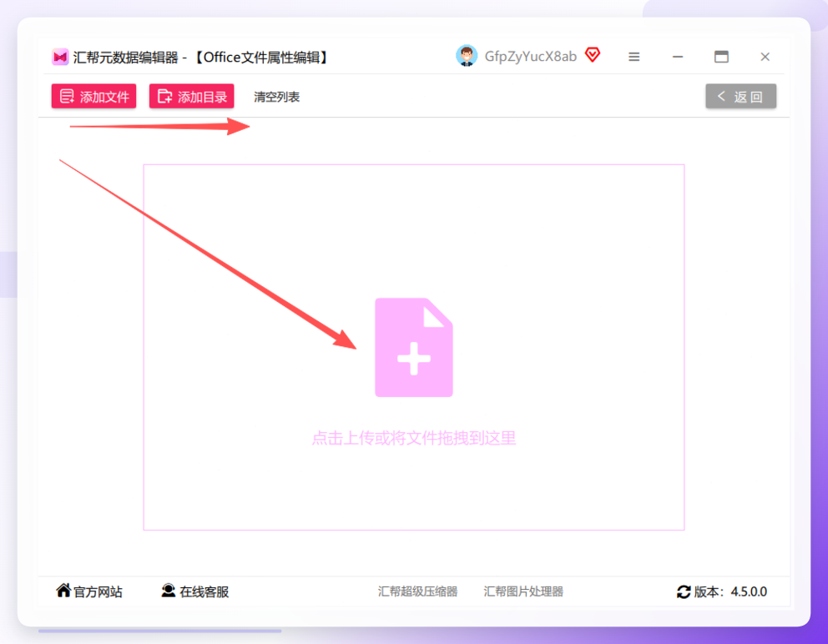
Task: Open 汇帮超级压缩器 link
Action: pyautogui.click(x=417, y=591)
